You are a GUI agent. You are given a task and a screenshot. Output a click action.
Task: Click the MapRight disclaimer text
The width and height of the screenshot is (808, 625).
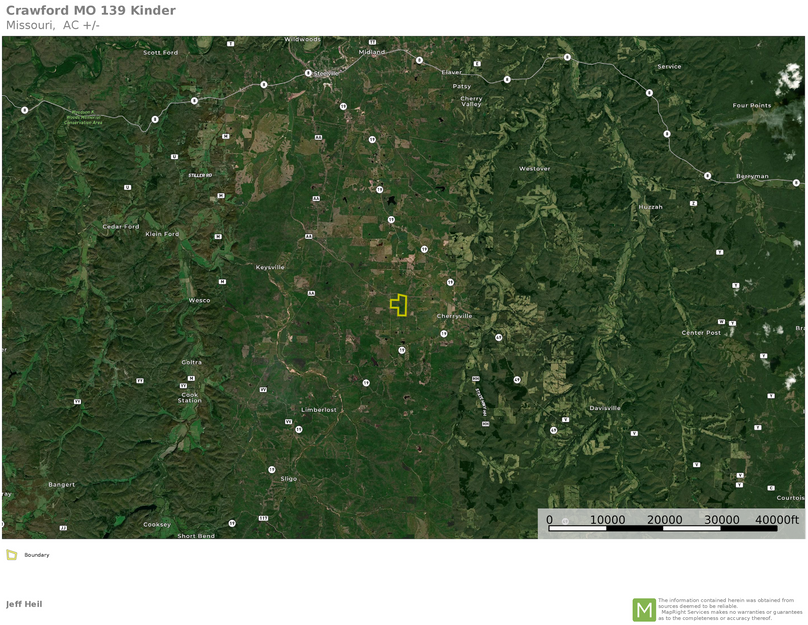point(730,609)
